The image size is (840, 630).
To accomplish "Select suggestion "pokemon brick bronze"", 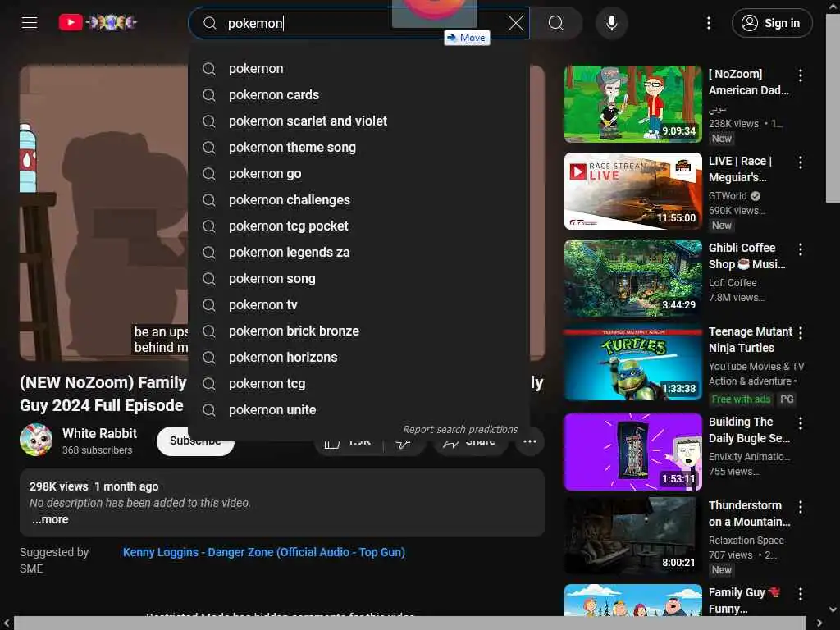I will 358,331.
